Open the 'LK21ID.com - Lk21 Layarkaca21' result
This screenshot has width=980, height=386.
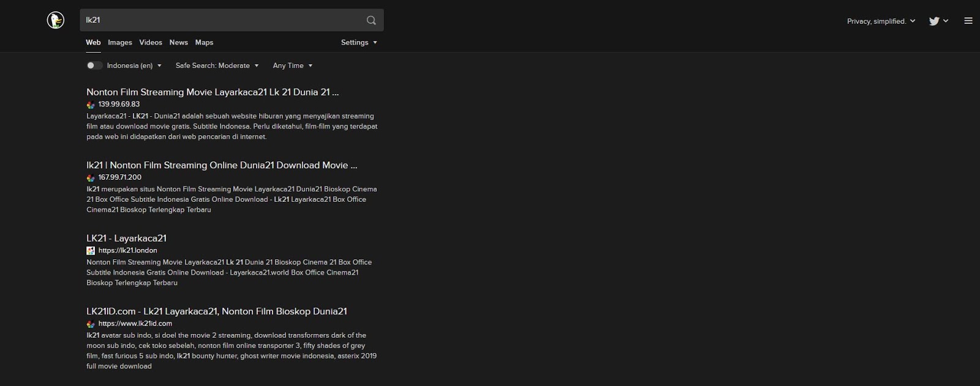tap(217, 311)
